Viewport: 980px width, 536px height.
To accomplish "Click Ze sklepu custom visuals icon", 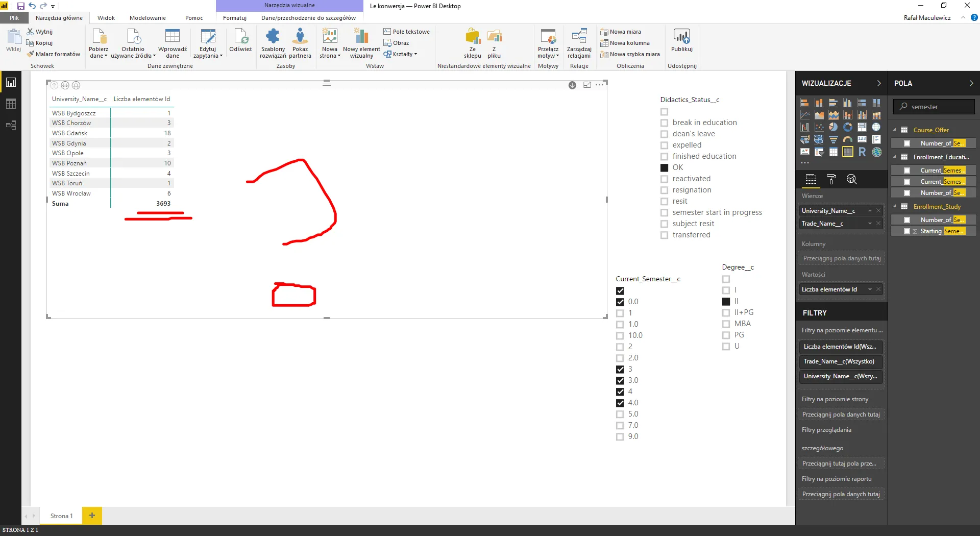I will coord(473,43).
